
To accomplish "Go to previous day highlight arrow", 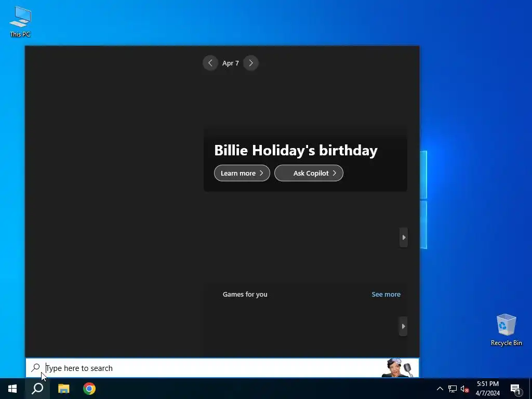I will point(210,63).
